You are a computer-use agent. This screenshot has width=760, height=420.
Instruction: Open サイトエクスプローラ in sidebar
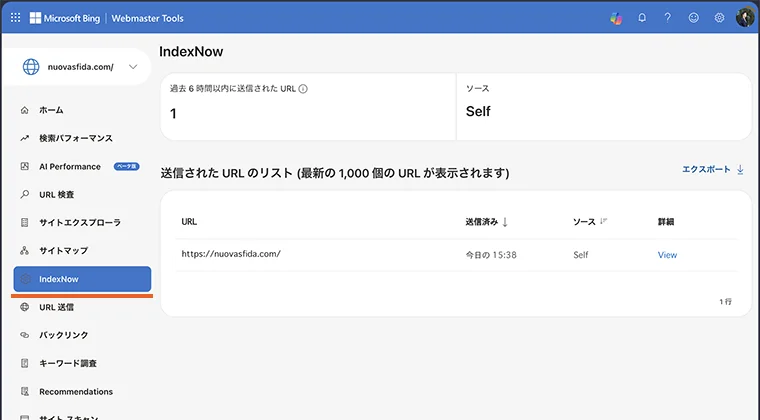[82, 222]
